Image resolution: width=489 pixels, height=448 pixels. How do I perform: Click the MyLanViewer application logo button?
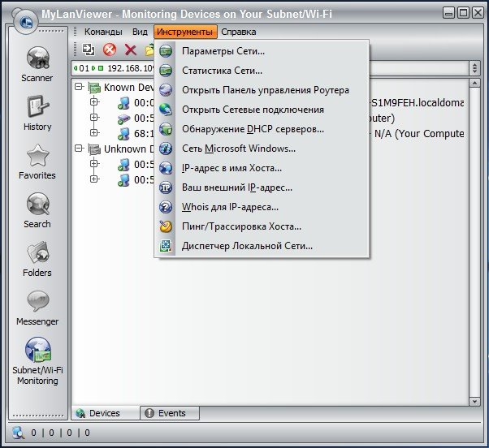point(25,21)
